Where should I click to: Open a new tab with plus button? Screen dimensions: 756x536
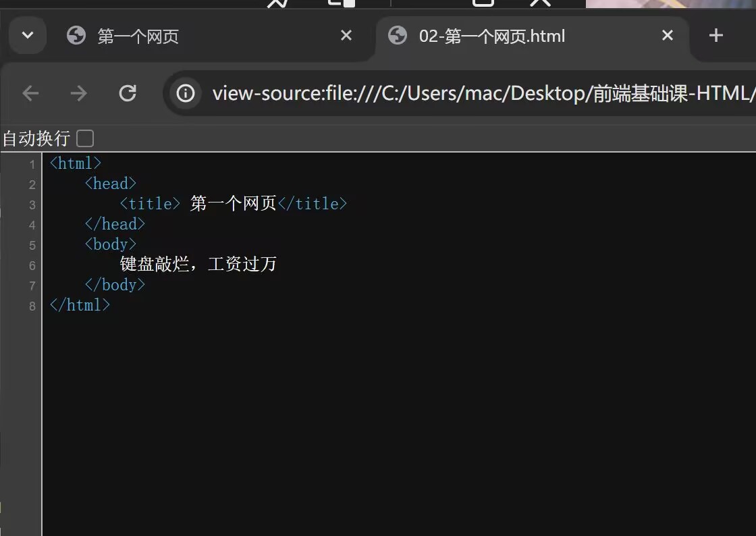[716, 35]
